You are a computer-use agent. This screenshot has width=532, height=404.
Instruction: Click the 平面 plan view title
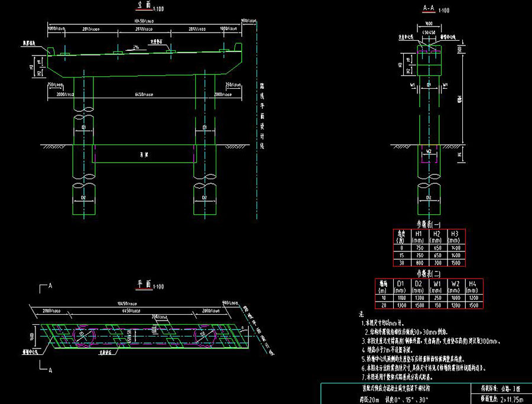point(144,284)
